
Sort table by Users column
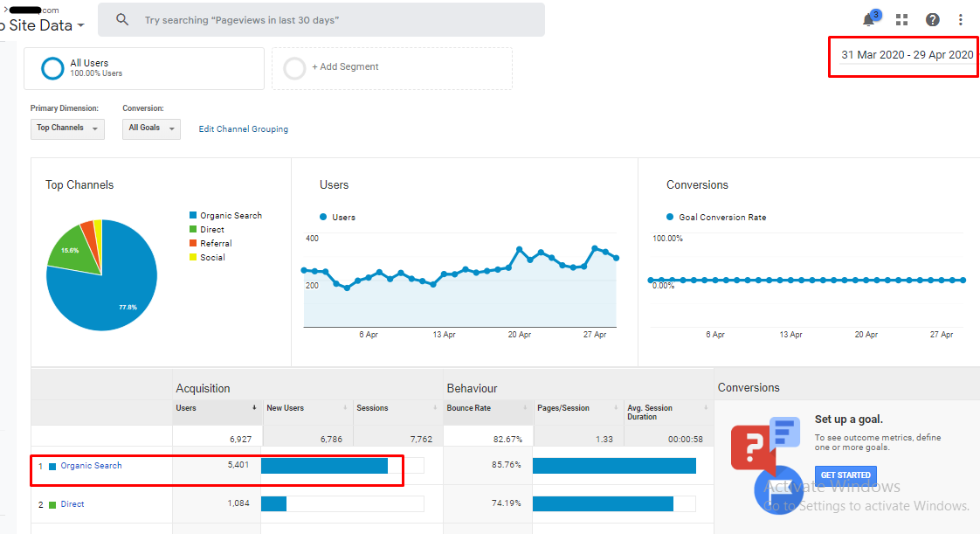pos(217,408)
